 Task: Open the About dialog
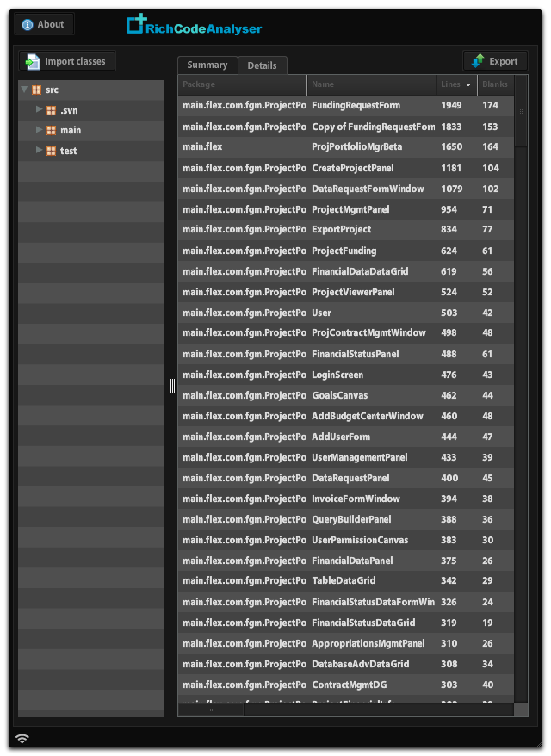tap(44, 24)
